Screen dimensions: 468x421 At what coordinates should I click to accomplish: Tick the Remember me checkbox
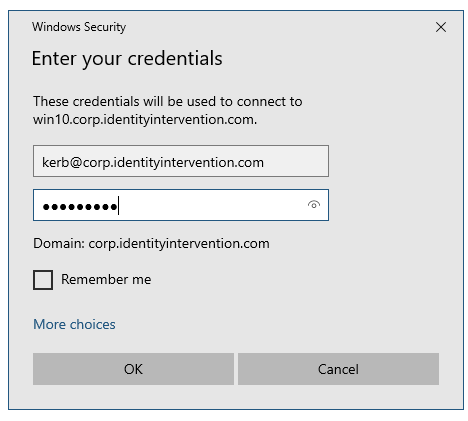click(x=43, y=280)
